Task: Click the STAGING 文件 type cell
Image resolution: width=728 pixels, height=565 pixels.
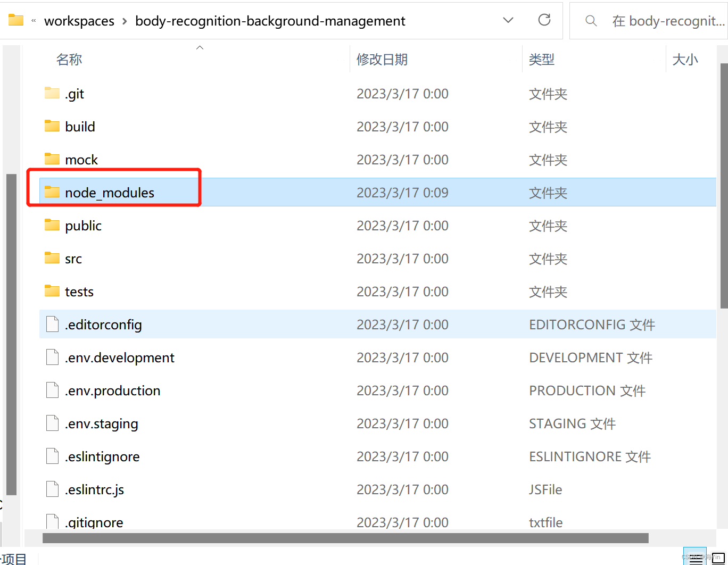Action: pos(572,423)
